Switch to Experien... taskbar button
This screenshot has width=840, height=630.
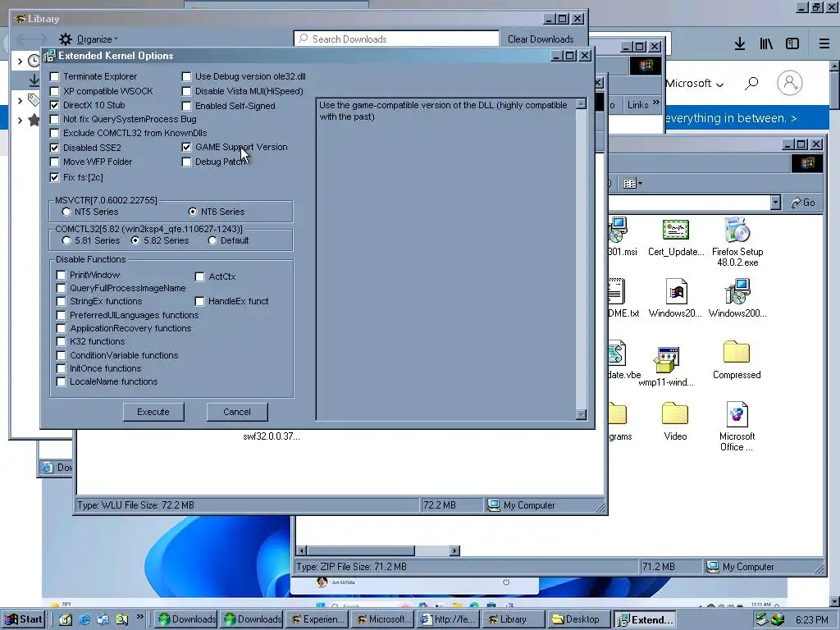click(x=317, y=619)
